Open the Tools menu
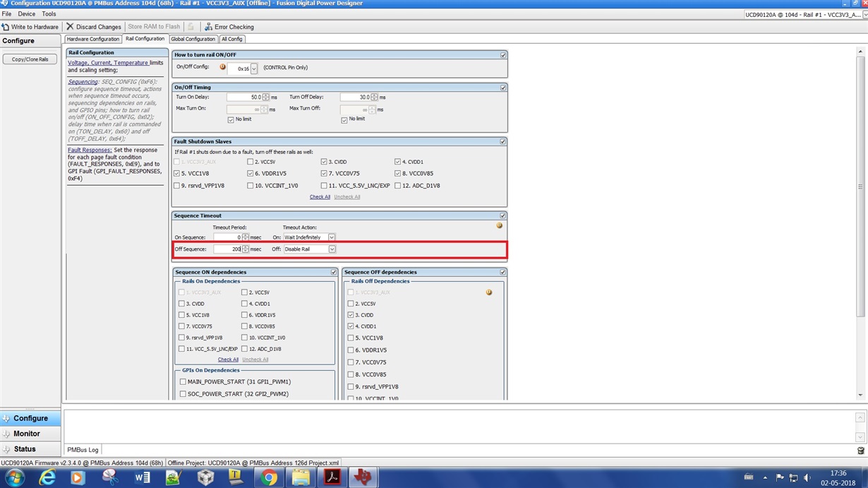 coord(49,14)
